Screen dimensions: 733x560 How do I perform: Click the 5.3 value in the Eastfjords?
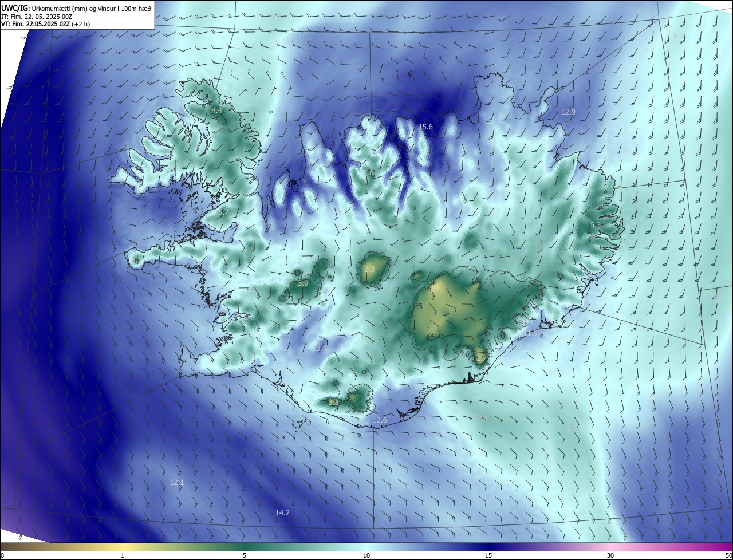pyautogui.click(x=596, y=225)
